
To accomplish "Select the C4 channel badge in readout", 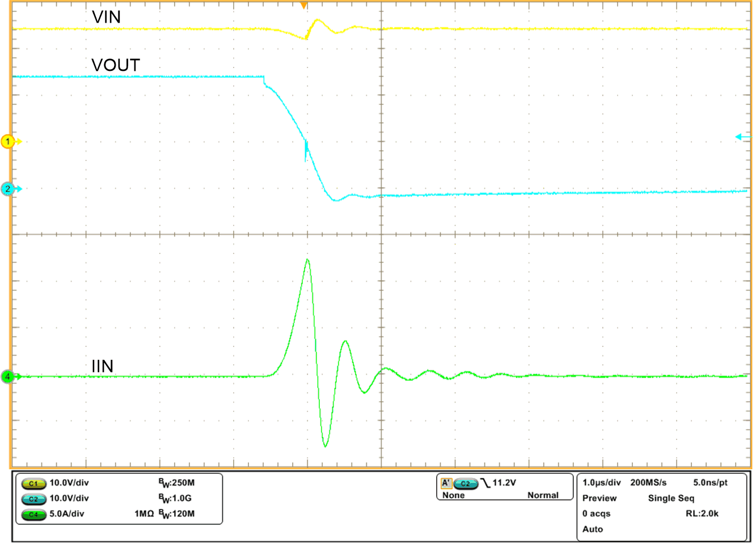I will tap(33, 514).
